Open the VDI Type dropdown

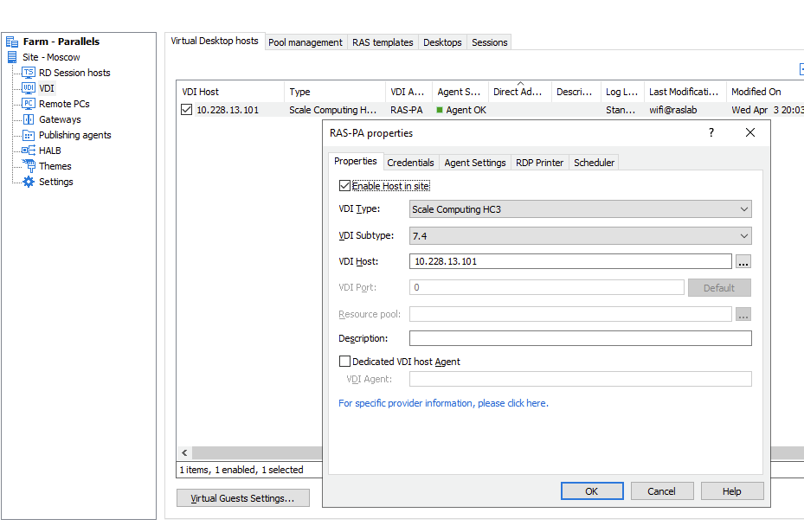[x=581, y=209]
